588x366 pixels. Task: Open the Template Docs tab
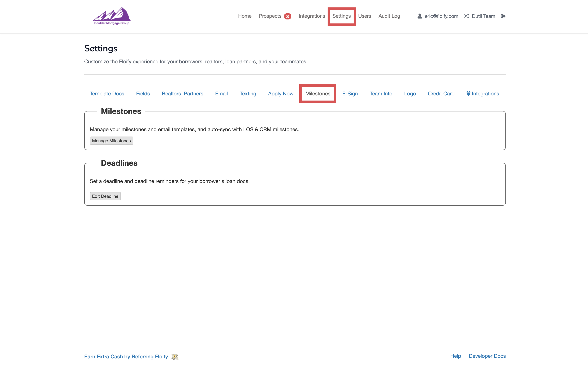point(107,94)
